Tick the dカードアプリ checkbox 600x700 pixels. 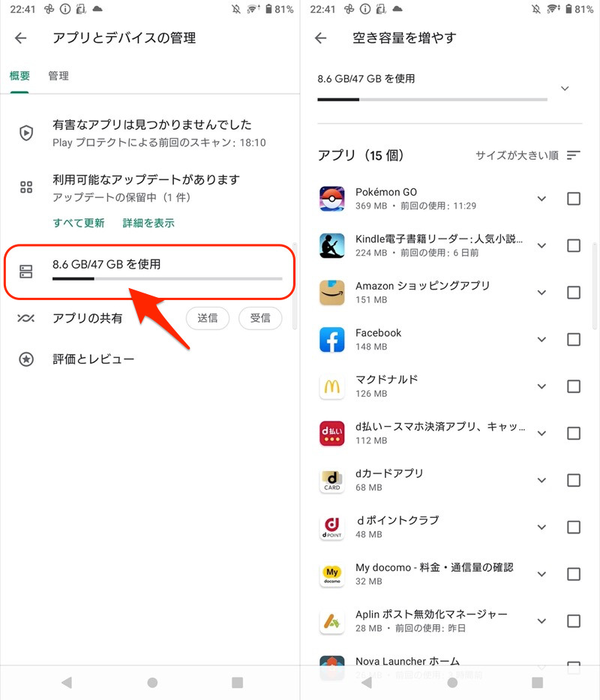(574, 480)
